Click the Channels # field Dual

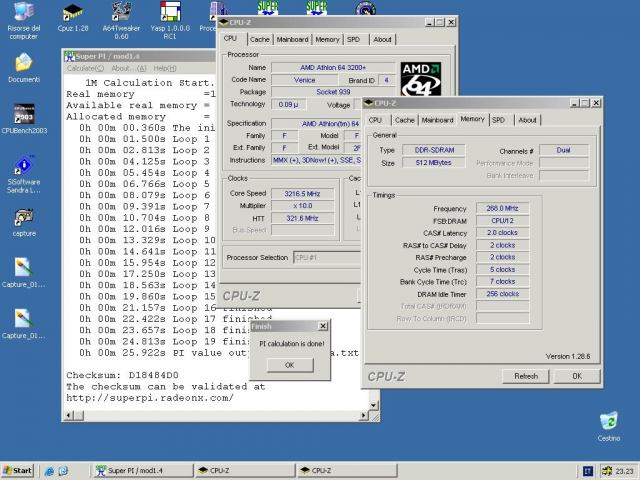(x=564, y=150)
